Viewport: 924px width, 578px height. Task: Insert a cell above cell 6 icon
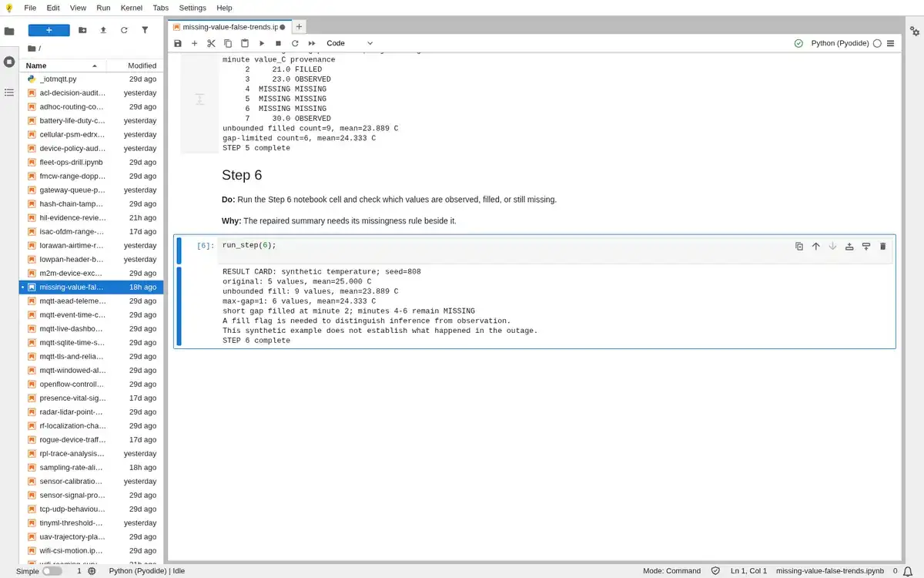click(849, 246)
